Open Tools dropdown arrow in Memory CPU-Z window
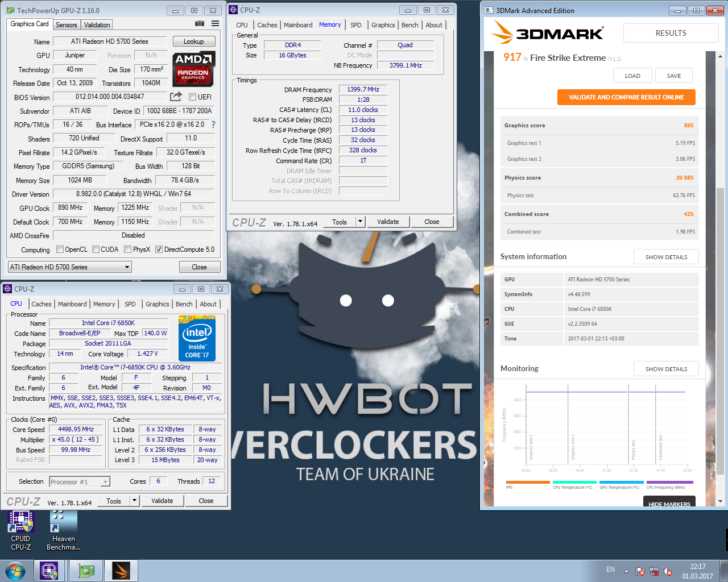Viewport: 728px width, 582px height. (x=360, y=222)
